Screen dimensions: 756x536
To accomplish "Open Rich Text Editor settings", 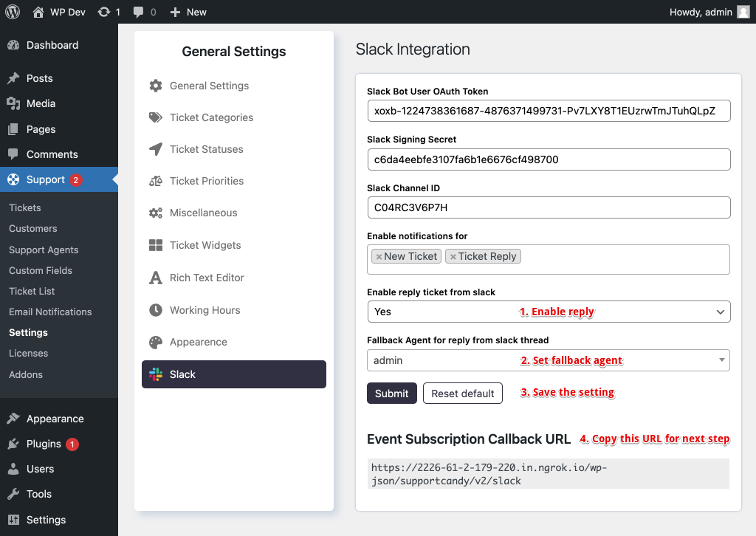I will (234, 278).
